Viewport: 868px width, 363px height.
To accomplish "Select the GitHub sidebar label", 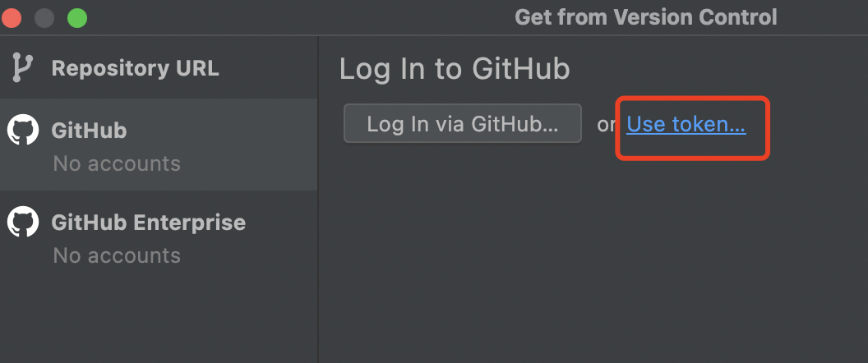I will (89, 131).
